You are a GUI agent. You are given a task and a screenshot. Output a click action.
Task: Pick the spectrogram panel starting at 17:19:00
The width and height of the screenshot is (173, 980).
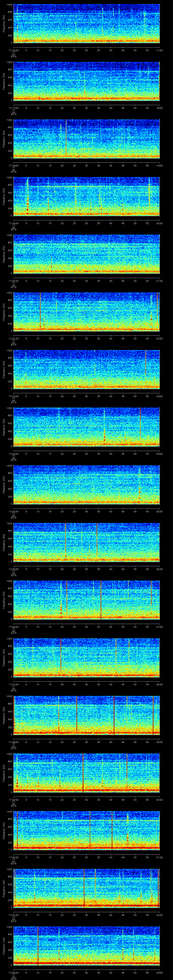click(x=86, y=196)
